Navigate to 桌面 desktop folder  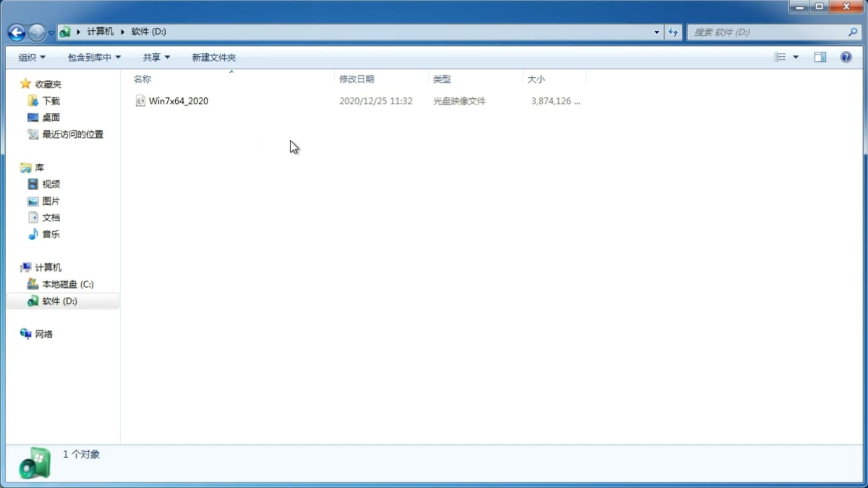51,117
